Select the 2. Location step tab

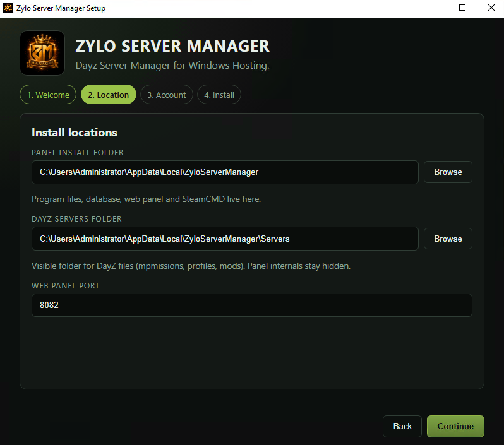point(109,95)
